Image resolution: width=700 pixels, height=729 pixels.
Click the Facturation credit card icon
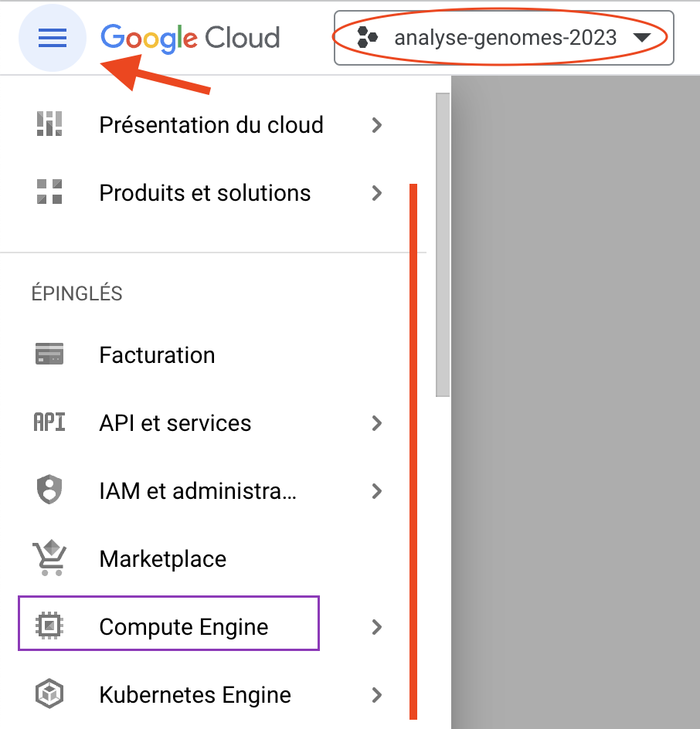[x=49, y=354]
